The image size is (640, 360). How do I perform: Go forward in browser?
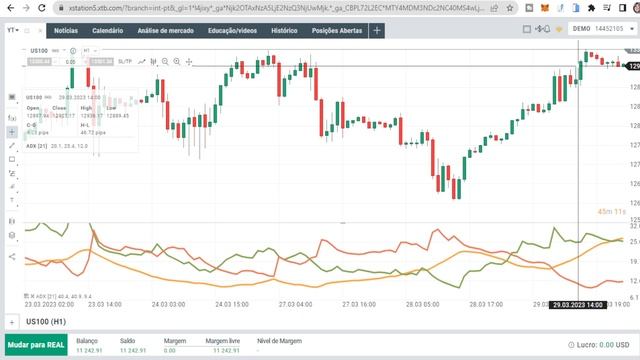[x=26, y=8]
